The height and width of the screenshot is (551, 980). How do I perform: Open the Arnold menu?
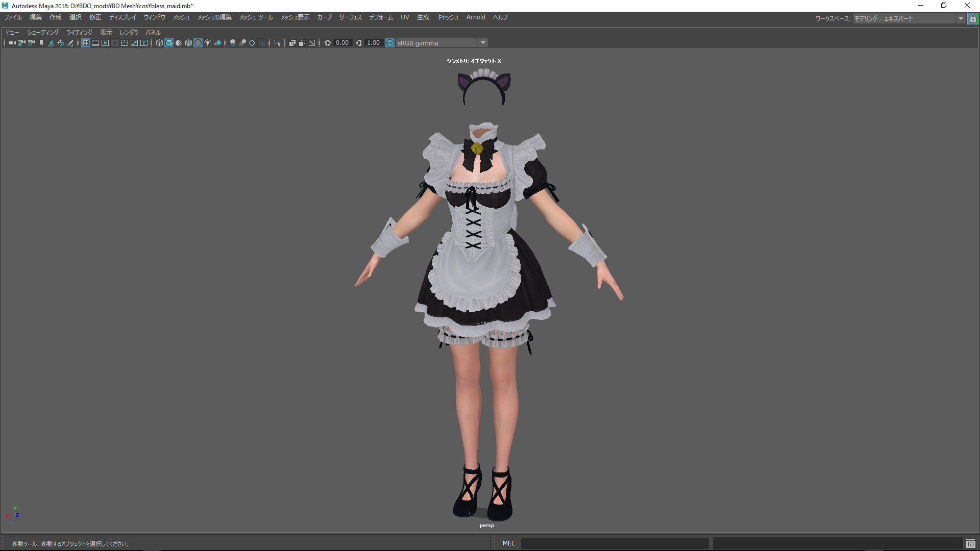[475, 17]
